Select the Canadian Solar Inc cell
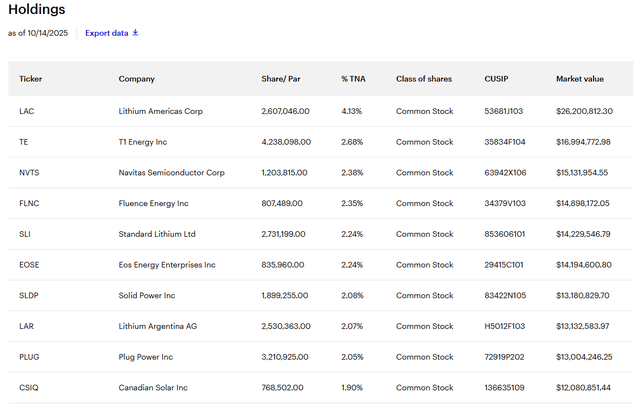The height and width of the screenshot is (411, 640). [x=153, y=388]
